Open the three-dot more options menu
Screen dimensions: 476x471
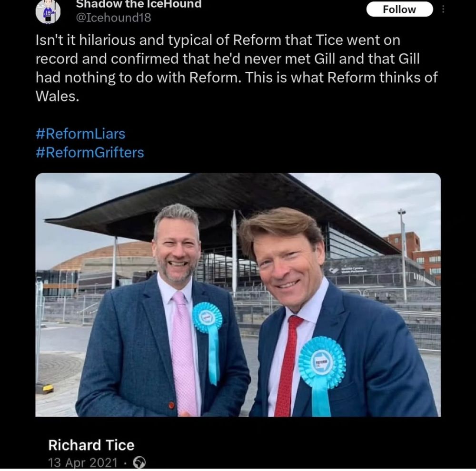click(443, 10)
